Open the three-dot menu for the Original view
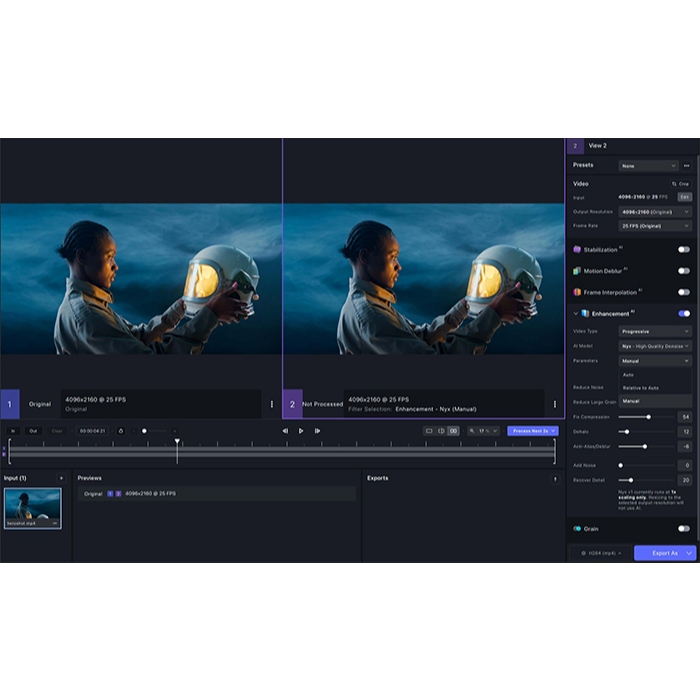The width and height of the screenshot is (700, 700). (271, 404)
